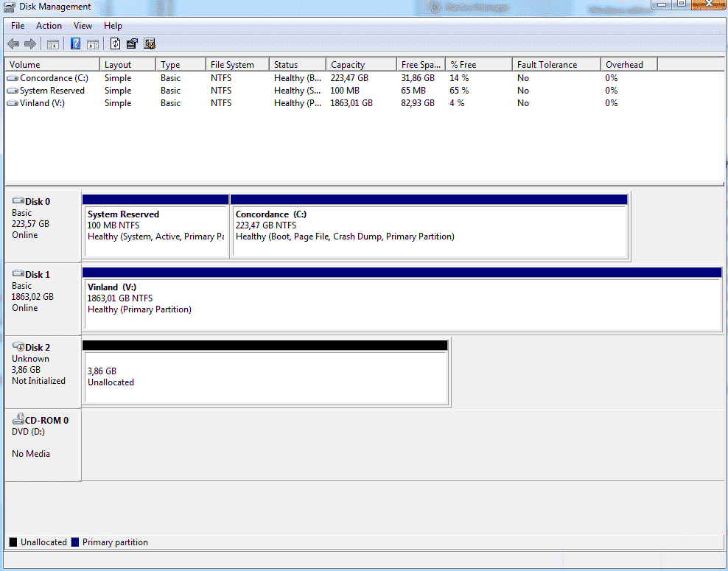Open the Action menu
Viewport: 728px width, 571px height.
click(x=49, y=26)
